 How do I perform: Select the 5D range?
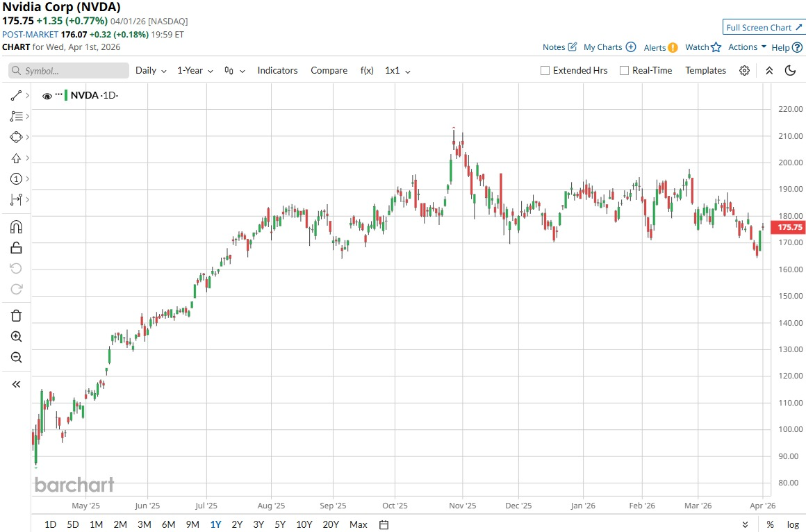73,524
